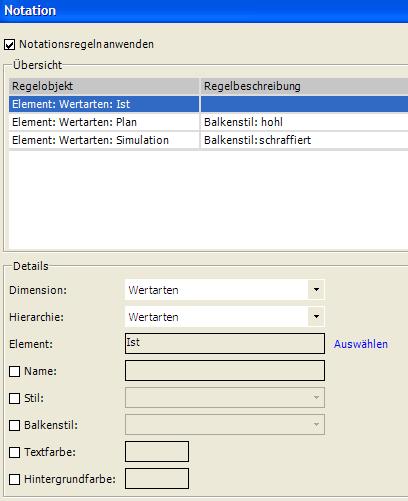The width and height of the screenshot is (408, 501).
Task: Click the Element field showing Ist
Action: (x=225, y=343)
